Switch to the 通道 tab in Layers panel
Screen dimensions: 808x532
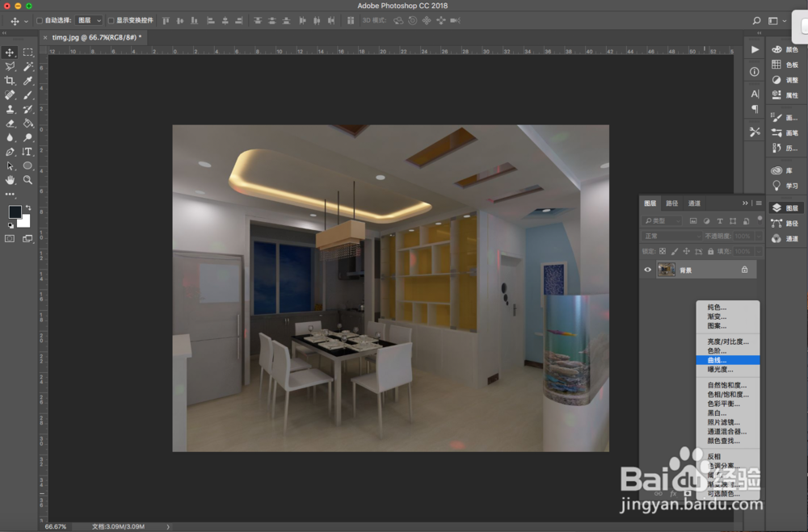694,203
